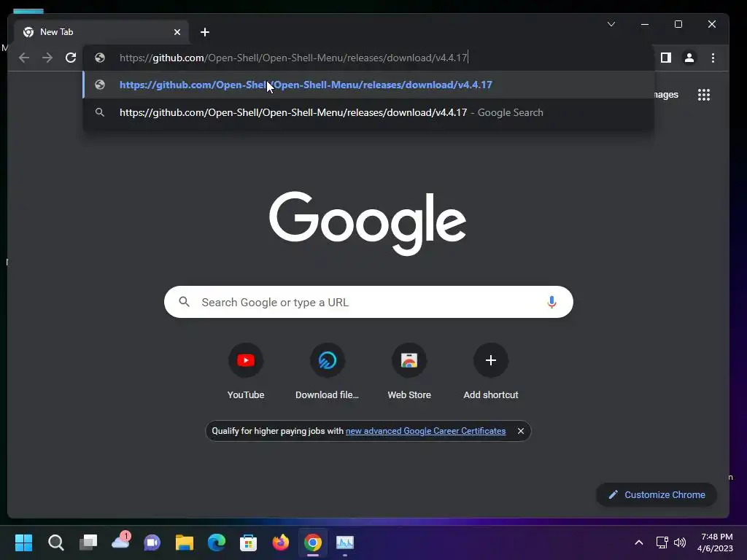Open a new tab with plus button

pos(205,32)
